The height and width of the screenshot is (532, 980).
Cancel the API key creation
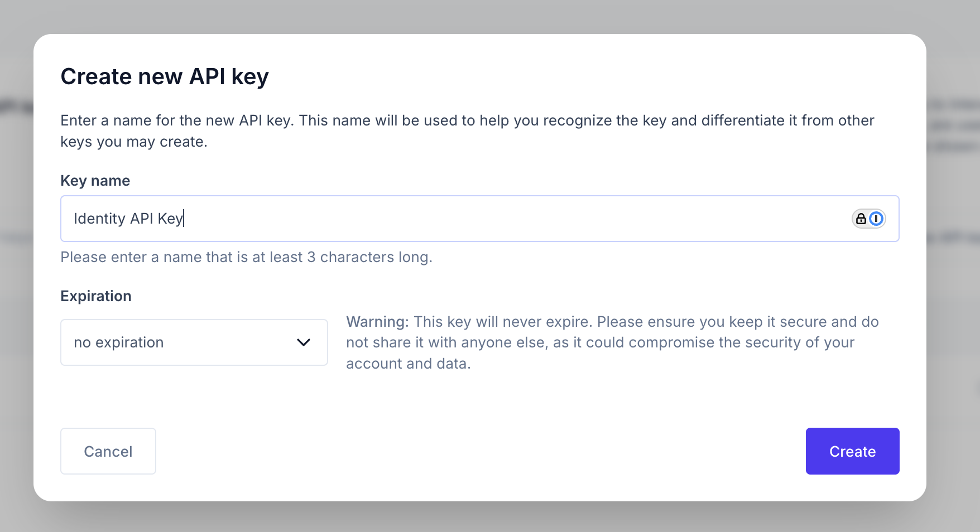pyautogui.click(x=108, y=451)
